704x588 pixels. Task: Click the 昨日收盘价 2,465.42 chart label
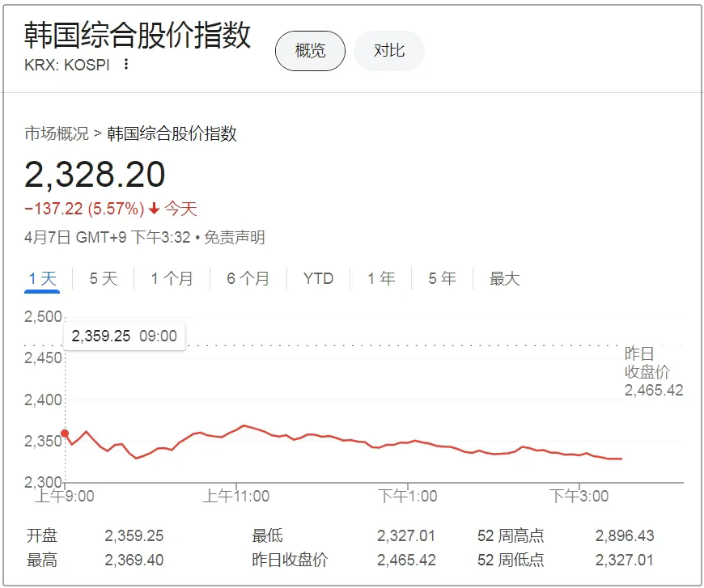click(653, 372)
